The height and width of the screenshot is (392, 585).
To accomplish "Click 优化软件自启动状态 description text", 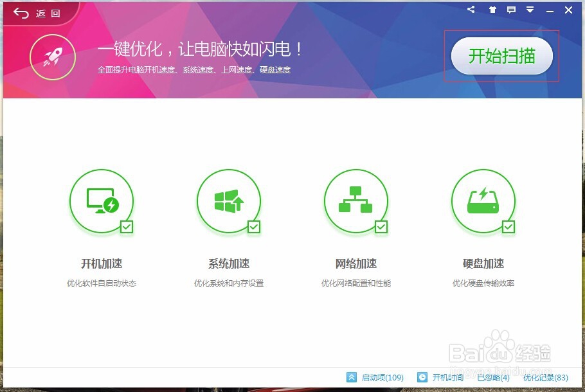I will [x=102, y=283].
